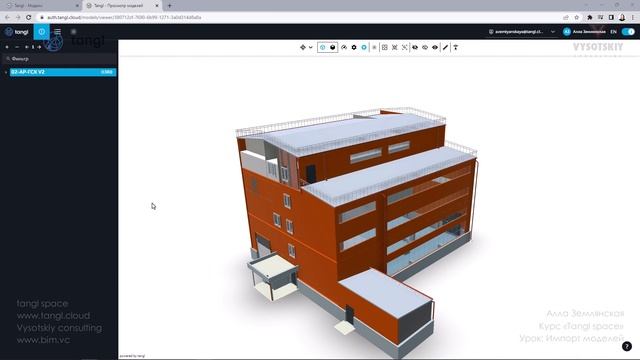Screen dimensions: 640x360
Task: Click the filter funnel toolbar icon
Action: point(456,47)
